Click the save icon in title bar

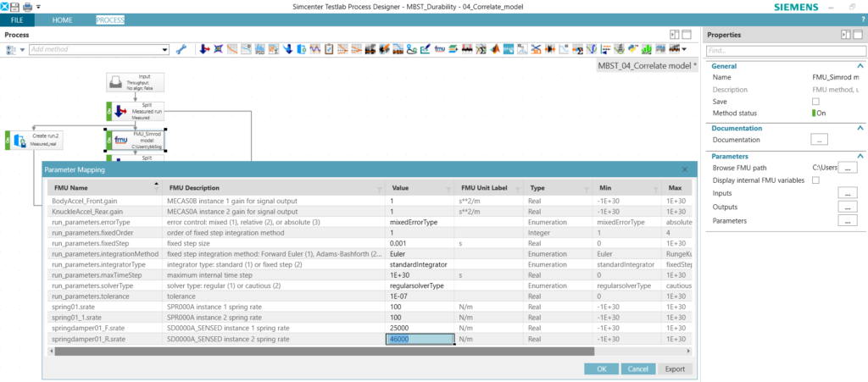16,7
